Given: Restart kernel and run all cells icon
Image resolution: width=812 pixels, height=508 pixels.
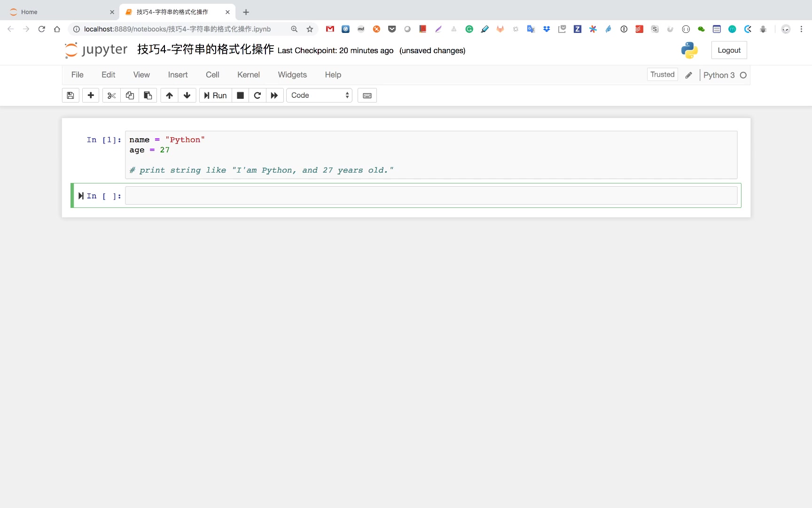Looking at the screenshot, I should (x=274, y=95).
